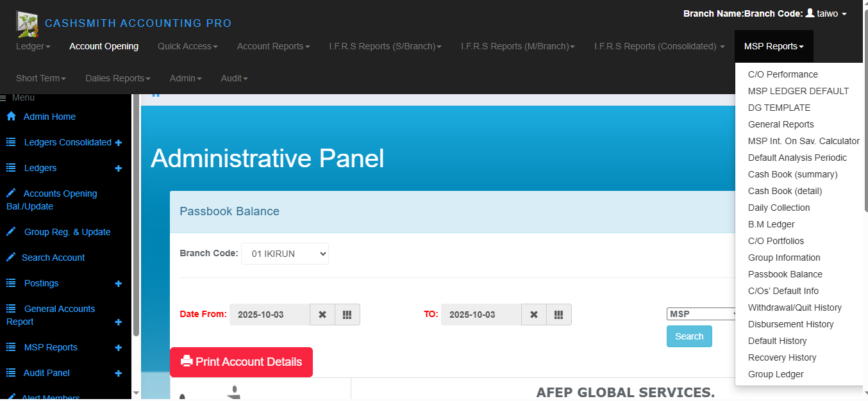Click the Date From input field
This screenshot has height=401, width=868.
[x=269, y=315]
